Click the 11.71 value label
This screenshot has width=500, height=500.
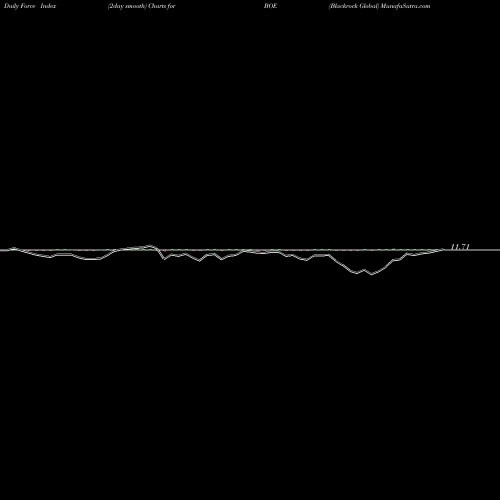[460, 247]
